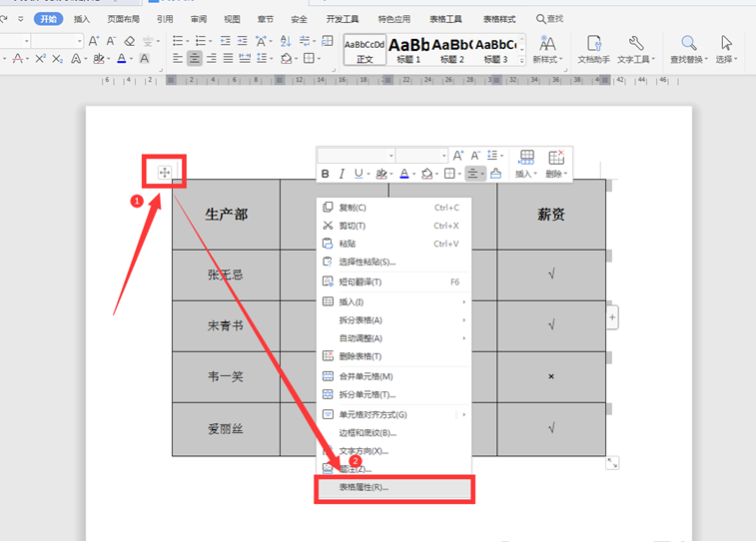
Task: Click the table resize handle at bottom-right corner
Action: 612,463
